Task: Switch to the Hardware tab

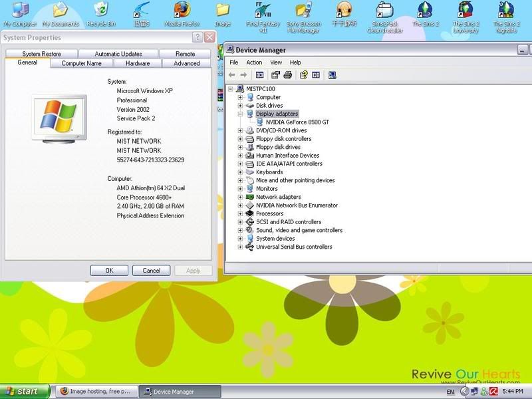Action: click(138, 64)
